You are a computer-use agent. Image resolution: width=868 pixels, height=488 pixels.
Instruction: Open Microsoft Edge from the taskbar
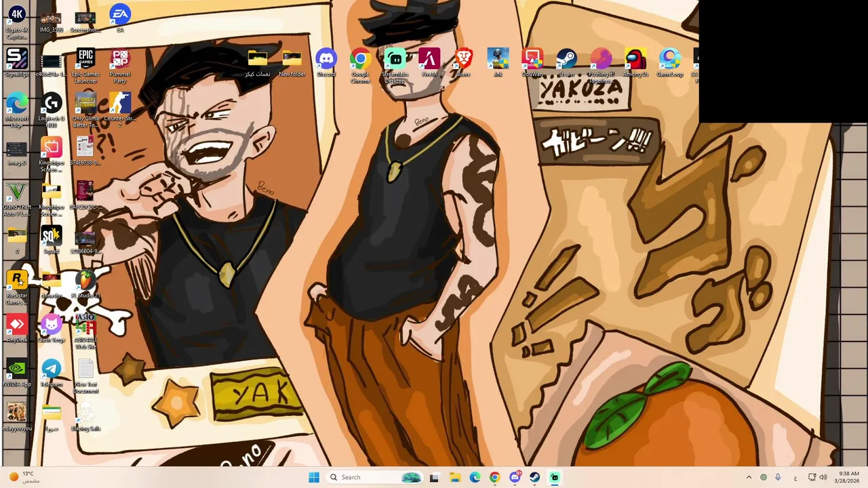click(x=475, y=477)
